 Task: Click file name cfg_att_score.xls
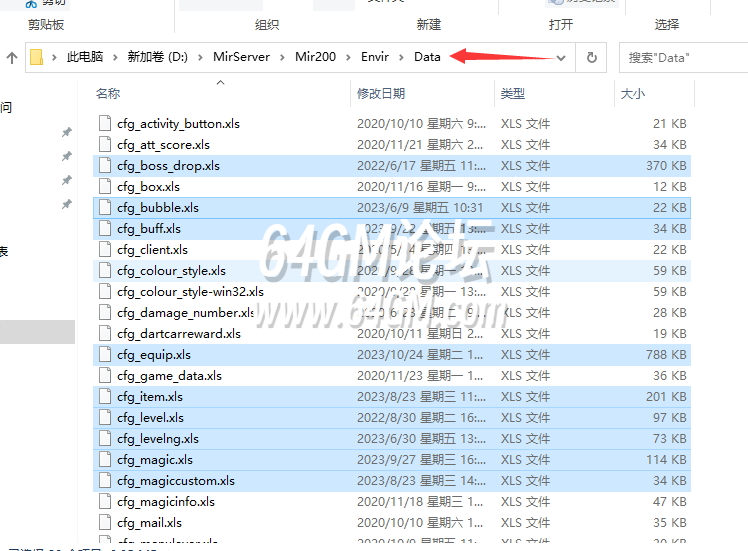pyautogui.click(x=163, y=145)
